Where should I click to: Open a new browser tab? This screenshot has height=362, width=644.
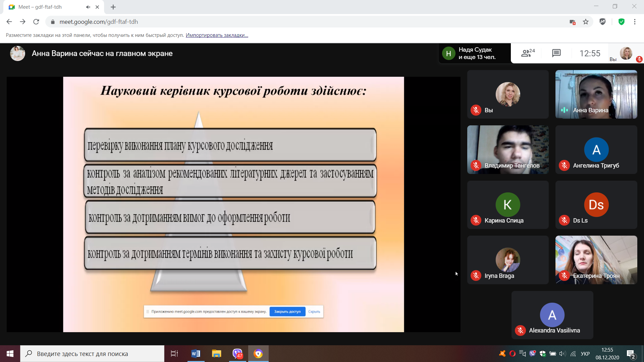(x=113, y=7)
